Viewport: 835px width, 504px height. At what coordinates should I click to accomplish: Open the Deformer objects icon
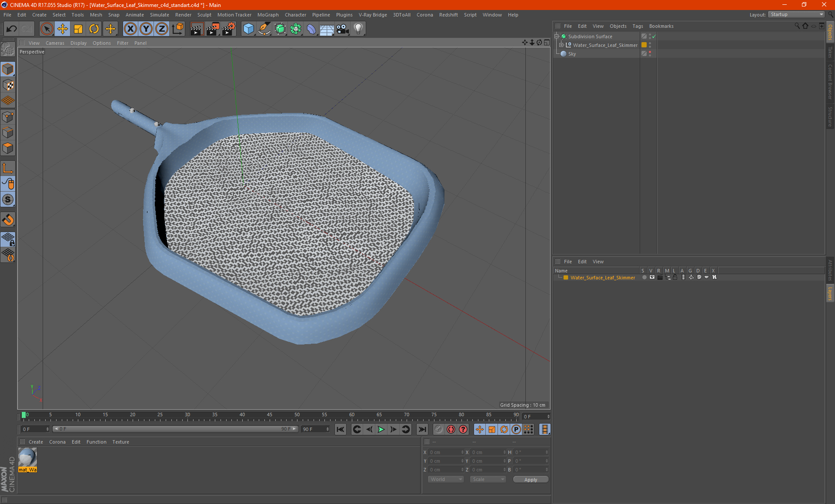(x=311, y=29)
